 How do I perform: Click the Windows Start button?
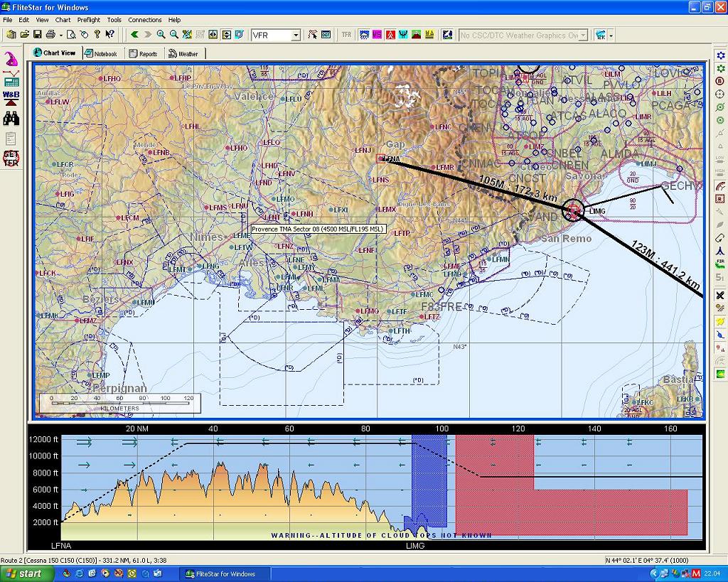(x=26, y=573)
